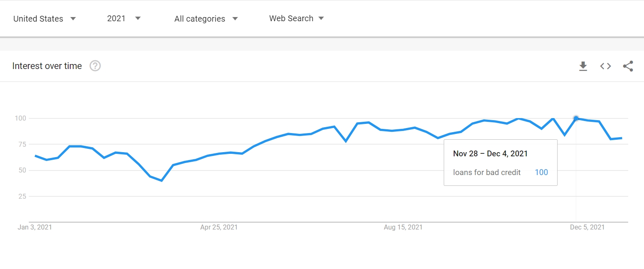Click the blue 100 value in tooltip
The image size is (644, 269).
point(541,172)
